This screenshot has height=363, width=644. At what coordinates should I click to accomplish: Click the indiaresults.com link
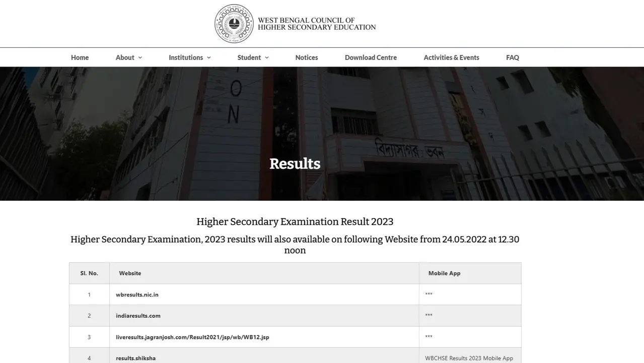[x=138, y=316]
